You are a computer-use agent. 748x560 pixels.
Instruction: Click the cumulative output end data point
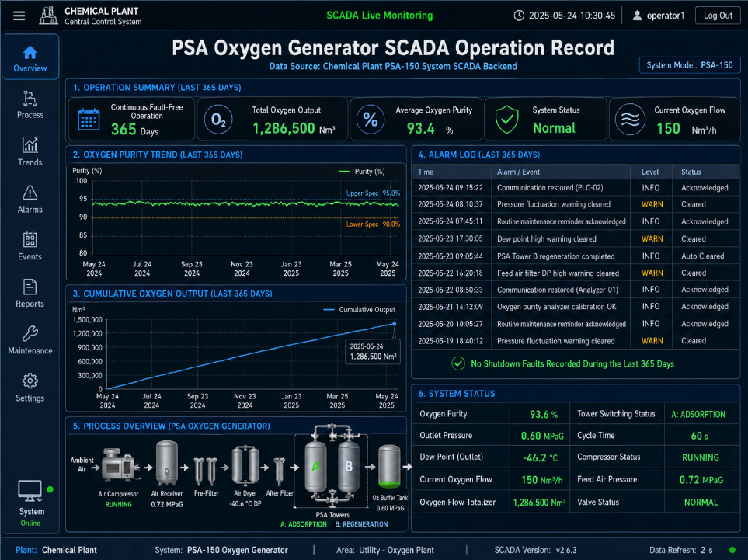[x=395, y=324]
